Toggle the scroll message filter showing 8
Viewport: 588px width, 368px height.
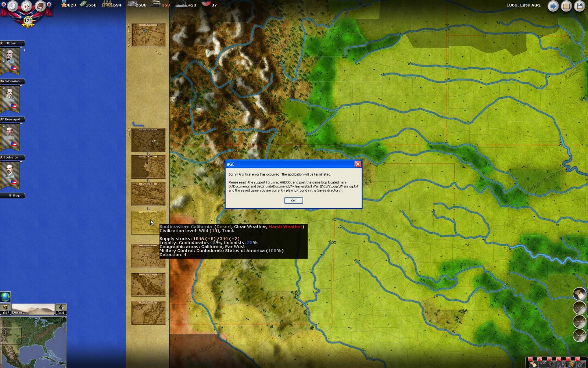pos(533,363)
